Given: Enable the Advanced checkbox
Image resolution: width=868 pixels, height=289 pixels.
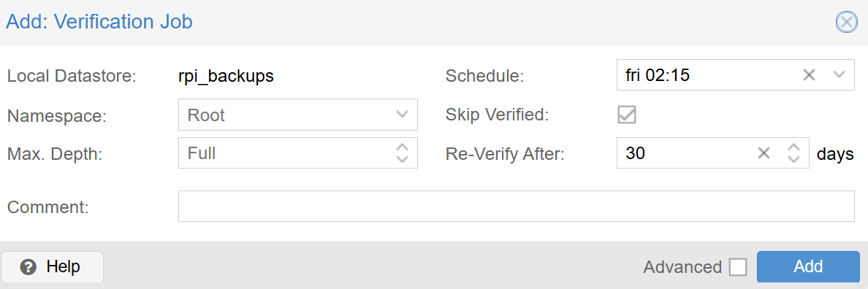Looking at the screenshot, I should click(x=738, y=267).
